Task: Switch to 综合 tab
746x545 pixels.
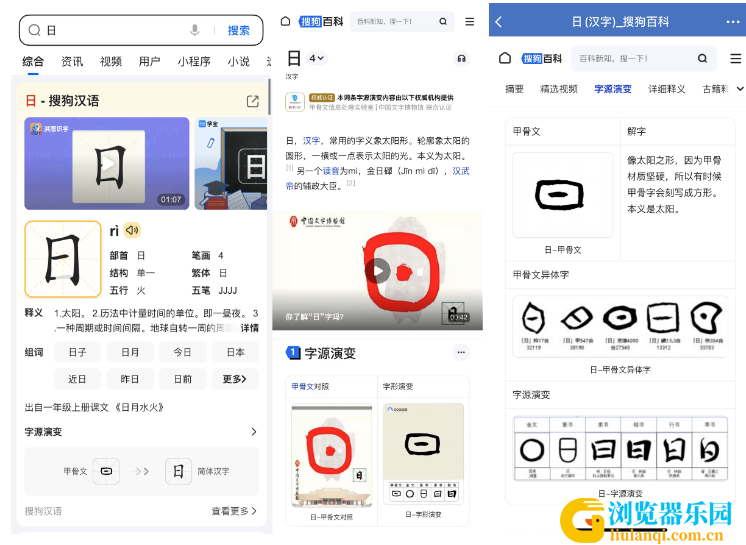Action: [33, 61]
